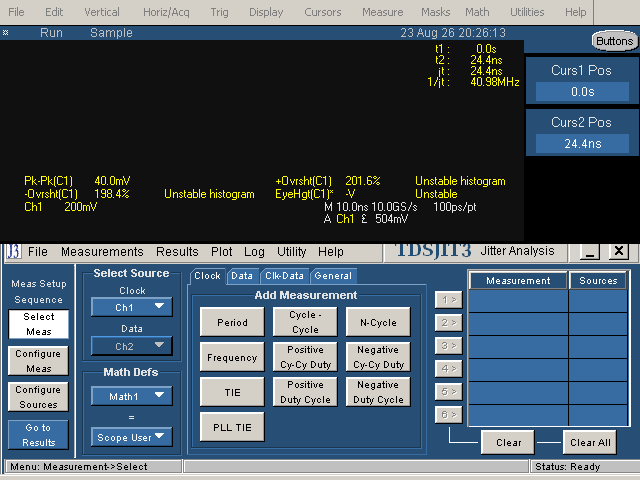
Task: Assign measurement to slot 4 arrow
Action: click(x=448, y=369)
